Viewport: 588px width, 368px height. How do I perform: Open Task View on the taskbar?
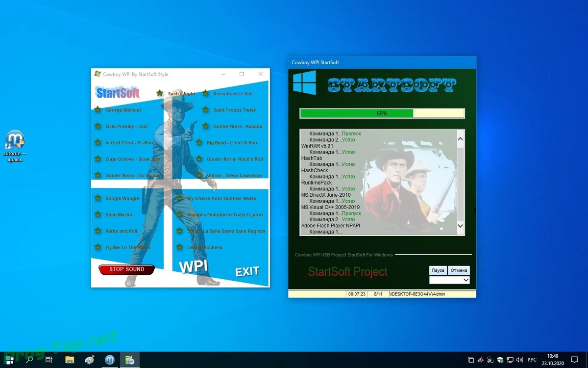click(x=49, y=360)
